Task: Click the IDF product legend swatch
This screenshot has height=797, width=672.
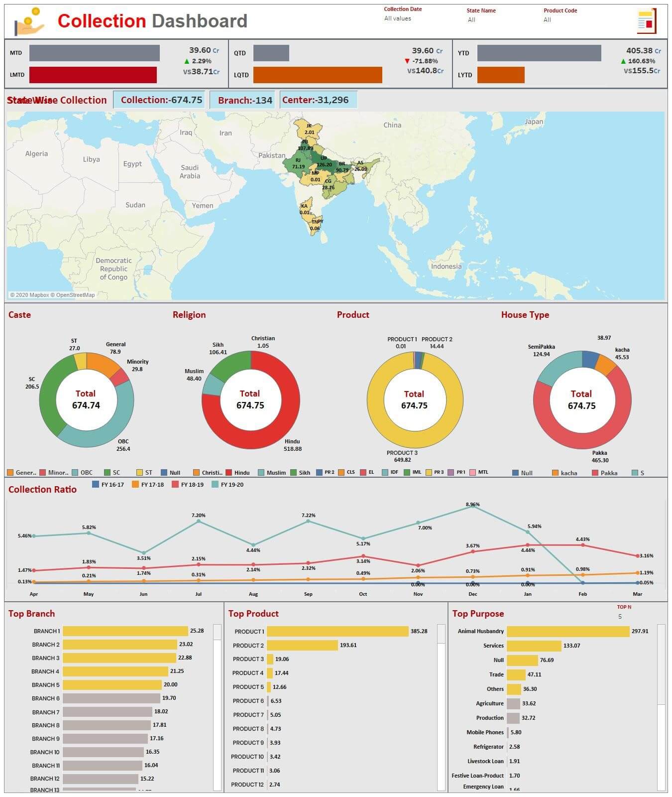Action: [385, 472]
